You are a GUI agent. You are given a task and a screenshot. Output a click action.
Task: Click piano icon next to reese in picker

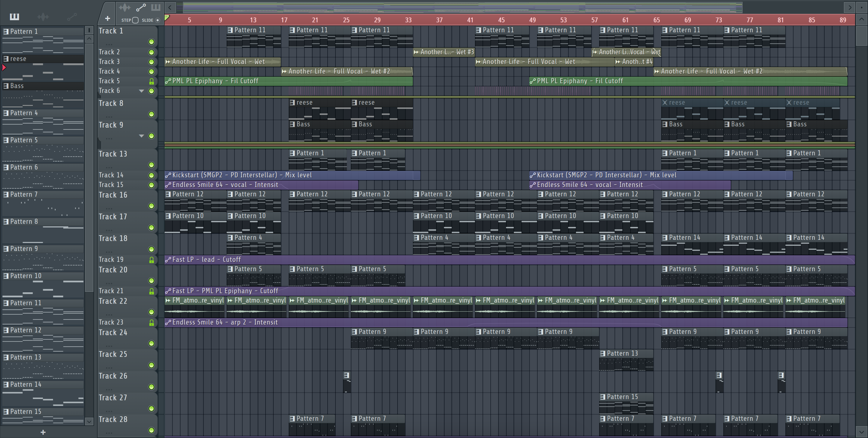(6, 59)
